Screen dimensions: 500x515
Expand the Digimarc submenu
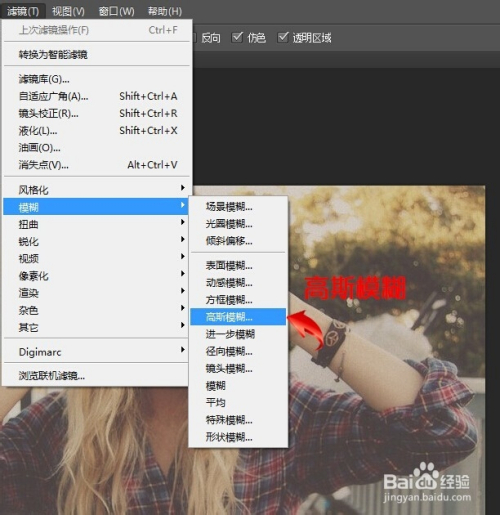96,352
